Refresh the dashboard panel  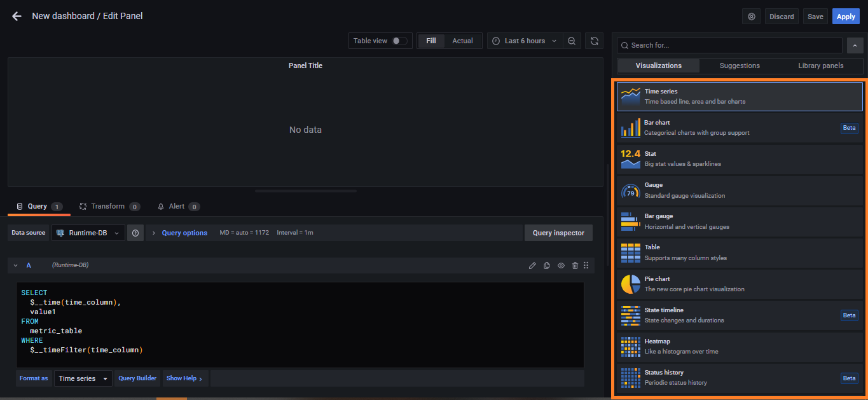595,41
